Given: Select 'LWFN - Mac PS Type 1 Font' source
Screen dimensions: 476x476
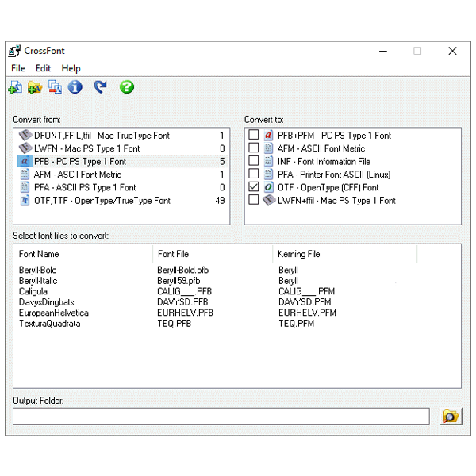Looking at the screenshot, I should (x=122, y=148).
